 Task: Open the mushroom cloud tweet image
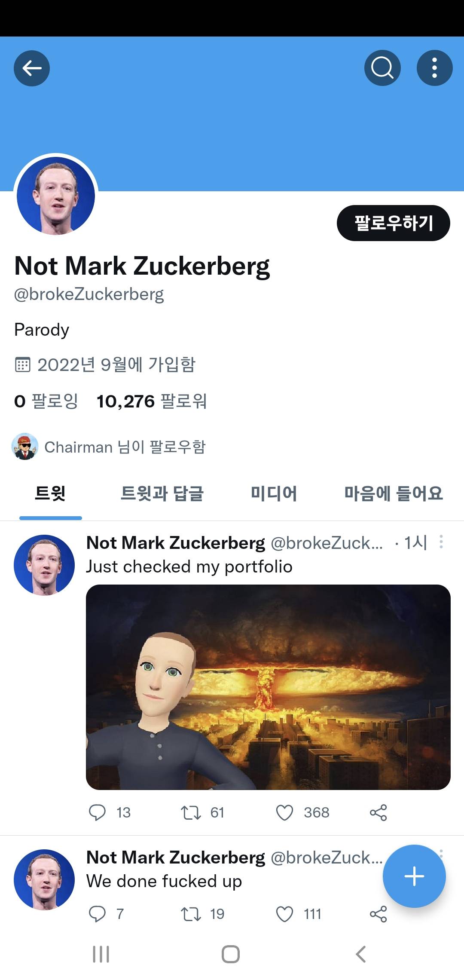268,687
